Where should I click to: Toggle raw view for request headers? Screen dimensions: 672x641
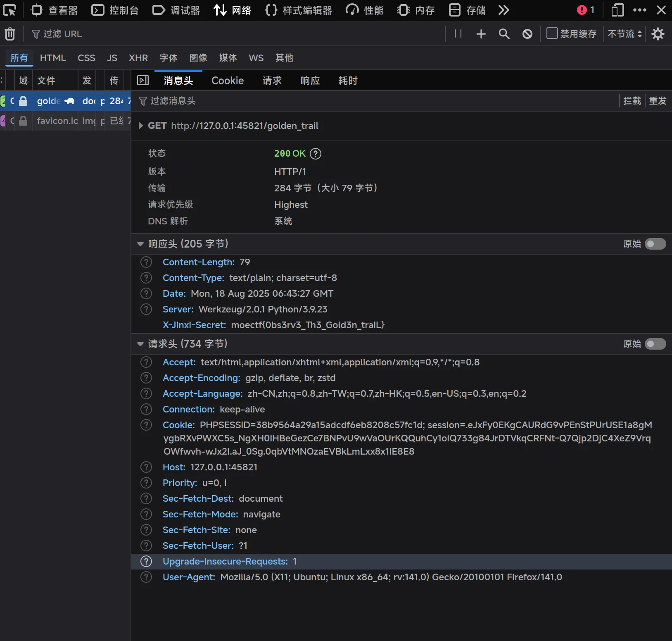[655, 344]
